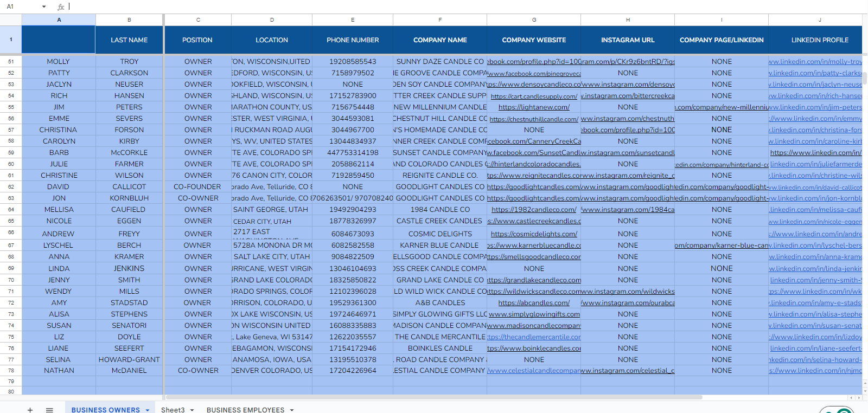The width and height of the screenshot is (868, 413).
Task: Open Liane Seefert's LinkedIn profile link
Action: (815, 349)
